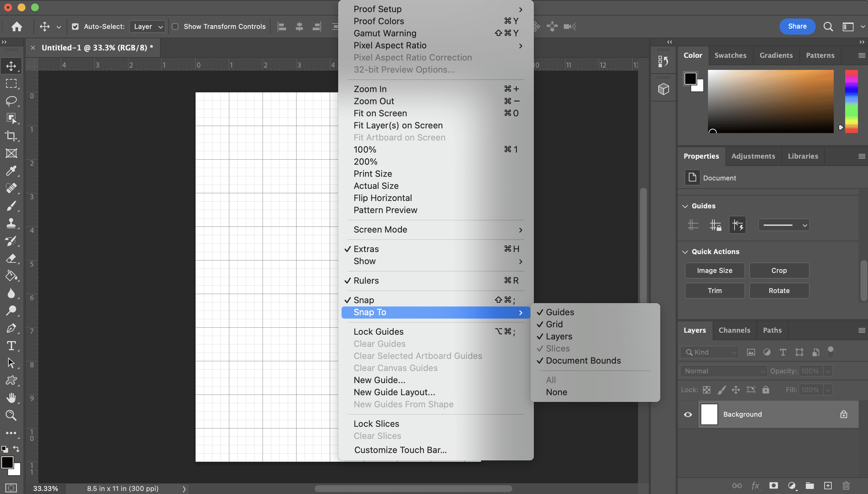This screenshot has width=868, height=494.
Task: Collapse the Guides section in Properties
Action: pyautogui.click(x=685, y=206)
